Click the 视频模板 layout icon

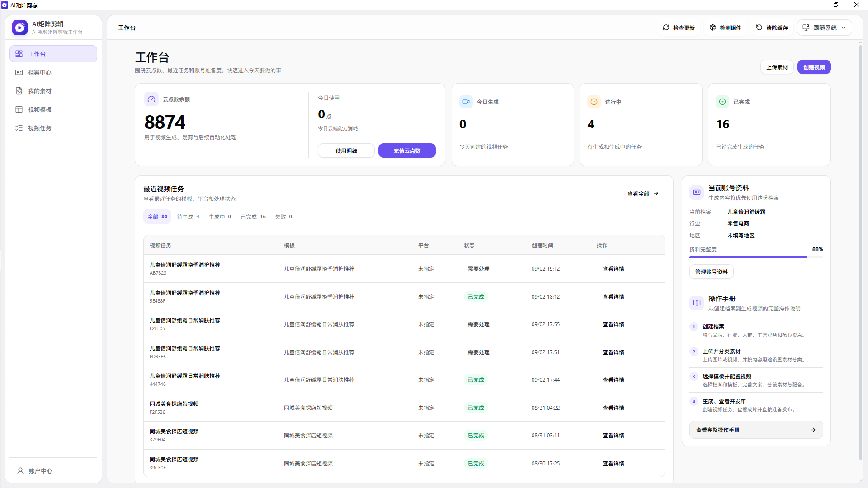point(19,109)
